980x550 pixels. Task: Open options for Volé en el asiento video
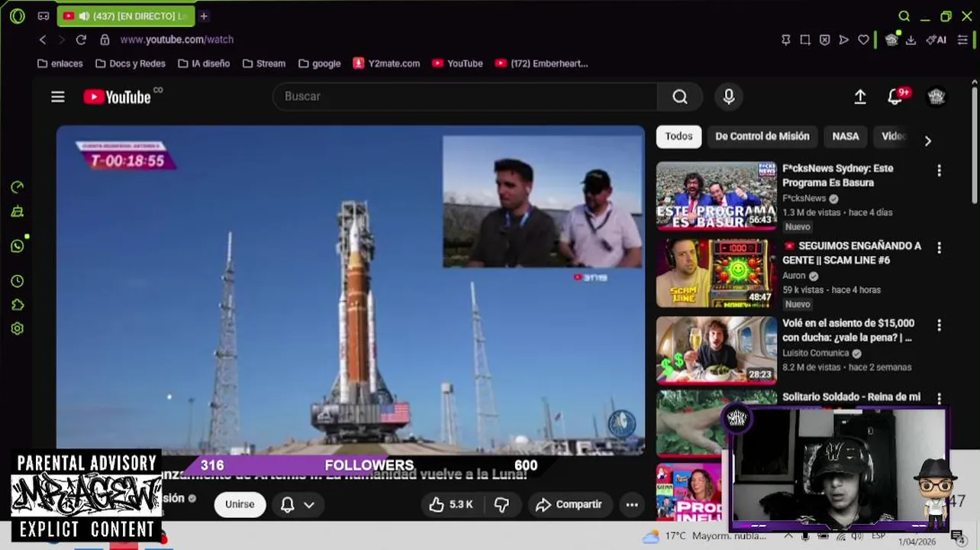coord(939,325)
